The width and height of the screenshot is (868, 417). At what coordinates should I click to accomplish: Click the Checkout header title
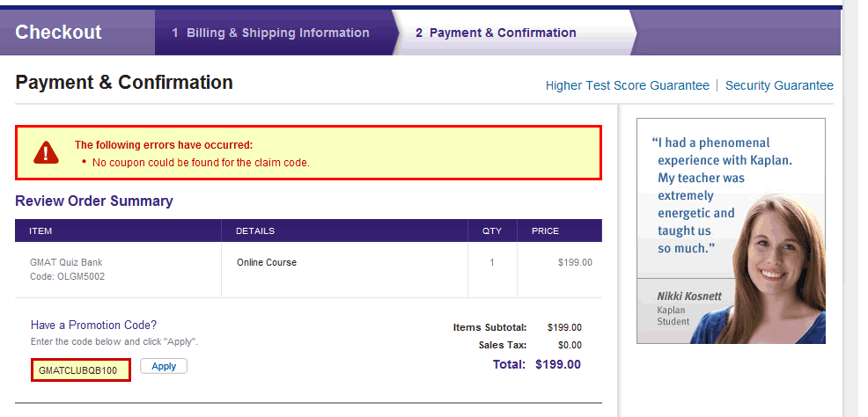58,33
